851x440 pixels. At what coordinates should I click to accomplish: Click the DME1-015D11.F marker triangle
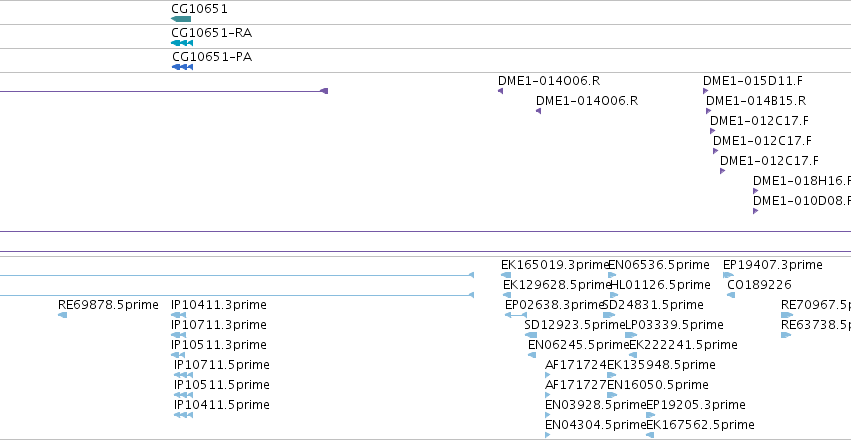pos(706,91)
